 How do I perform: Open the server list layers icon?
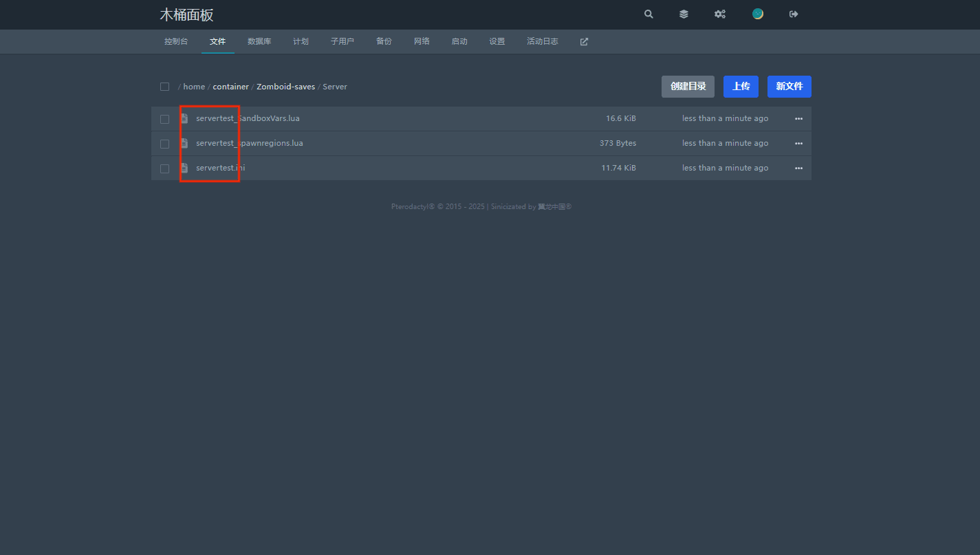(x=684, y=14)
